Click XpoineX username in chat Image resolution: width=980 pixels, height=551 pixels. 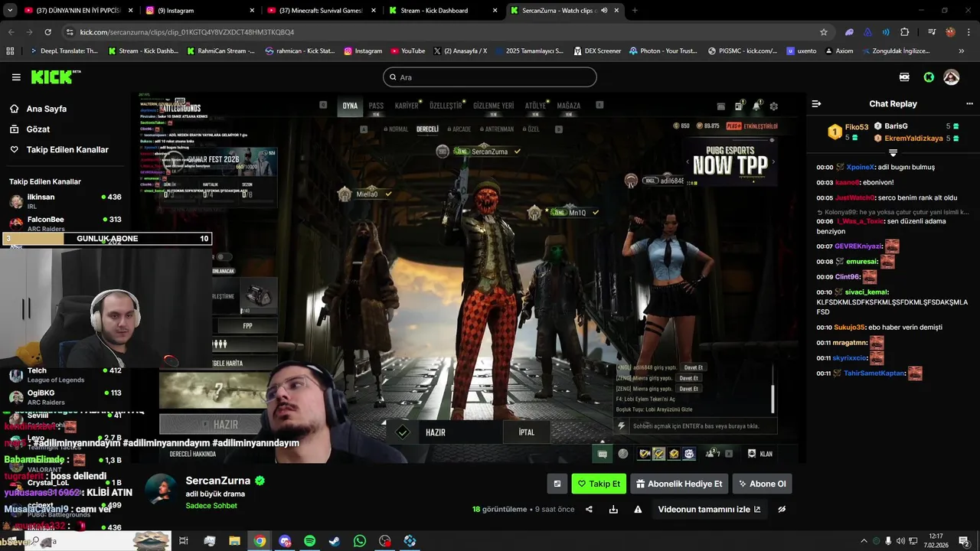click(861, 167)
